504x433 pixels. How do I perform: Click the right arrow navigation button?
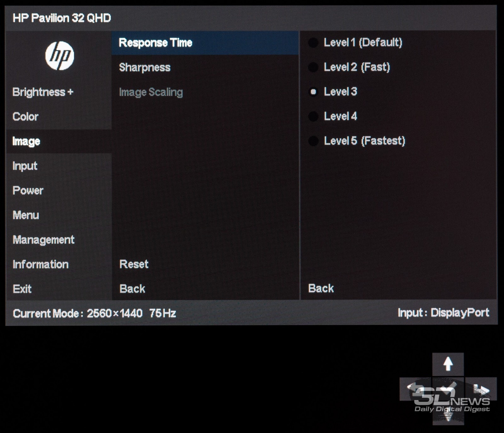pos(481,389)
